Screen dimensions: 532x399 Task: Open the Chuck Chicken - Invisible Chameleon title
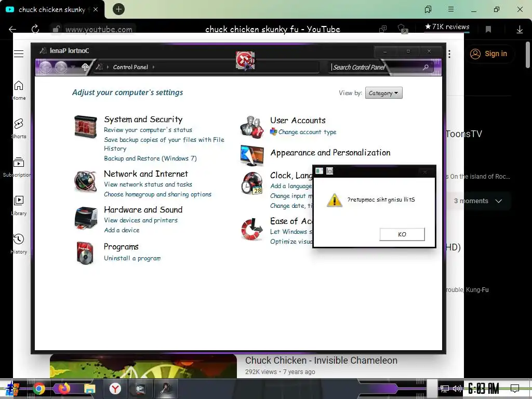321,361
